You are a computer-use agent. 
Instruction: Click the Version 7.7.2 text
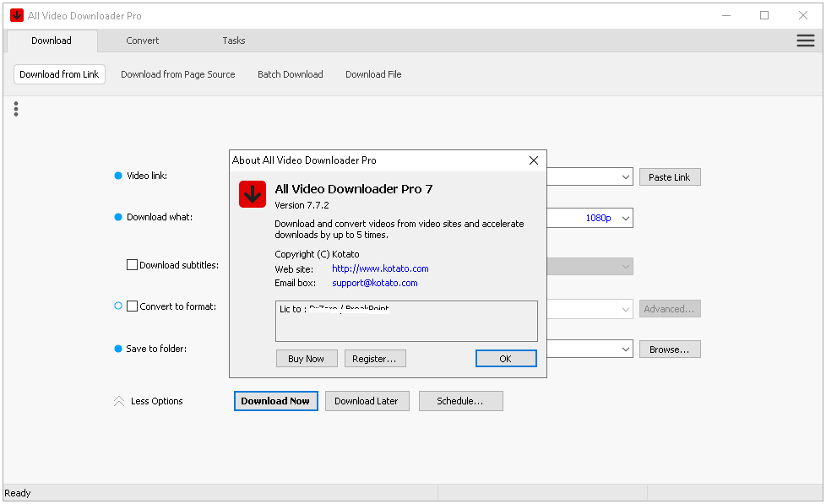coord(302,205)
